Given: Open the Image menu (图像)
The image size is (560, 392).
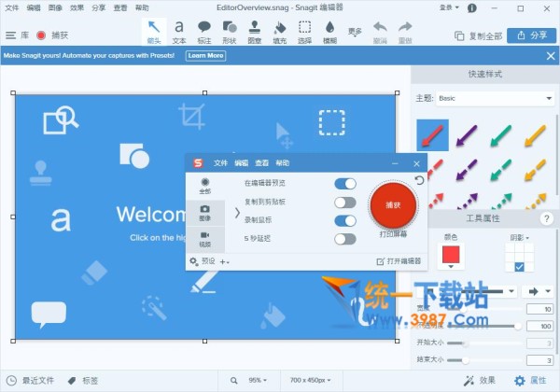Looking at the screenshot, I should tap(55, 7).
